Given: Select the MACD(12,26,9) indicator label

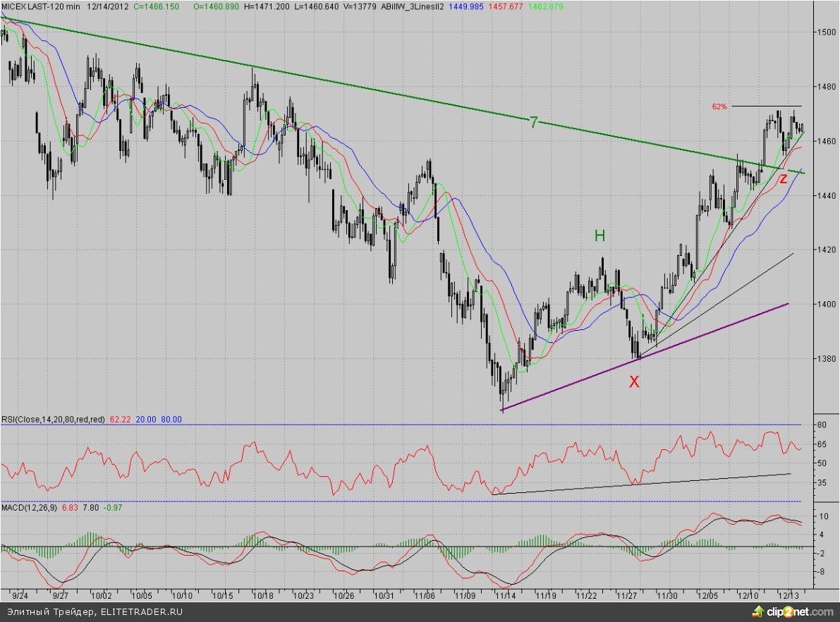Looking at the screenshot, I should tap(34, 508).
